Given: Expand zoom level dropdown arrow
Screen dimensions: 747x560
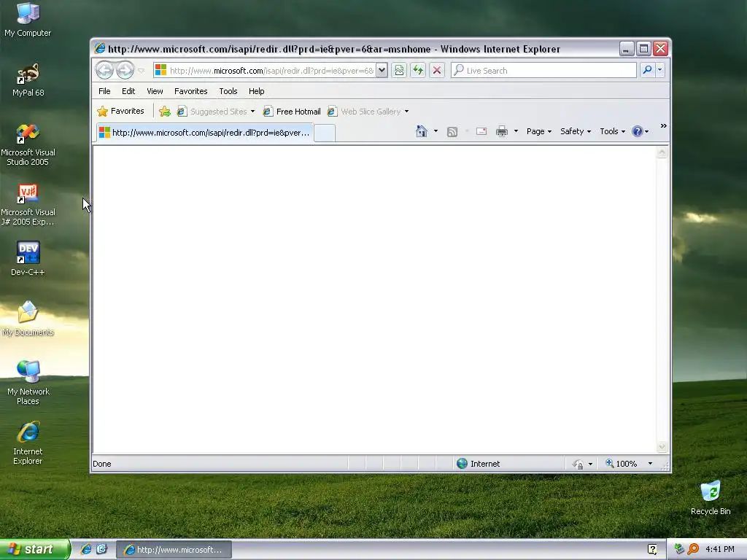Looking at the screenshot, I should click(650, 463).
